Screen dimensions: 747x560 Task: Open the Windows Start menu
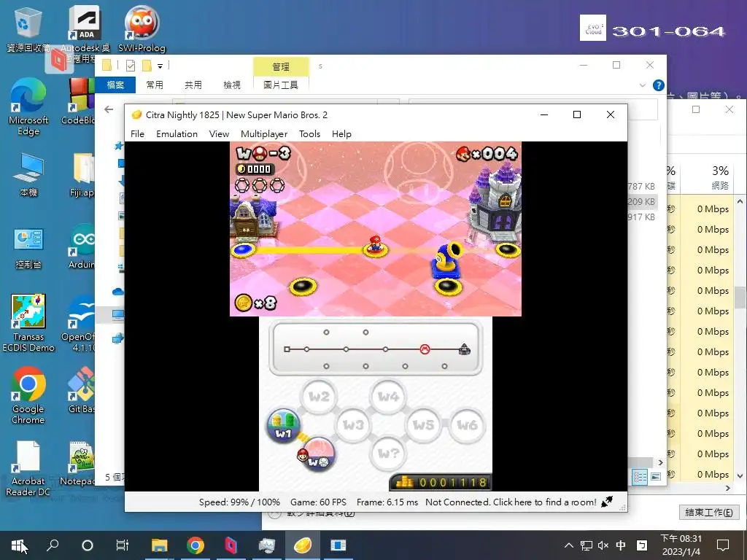point(18,545)
